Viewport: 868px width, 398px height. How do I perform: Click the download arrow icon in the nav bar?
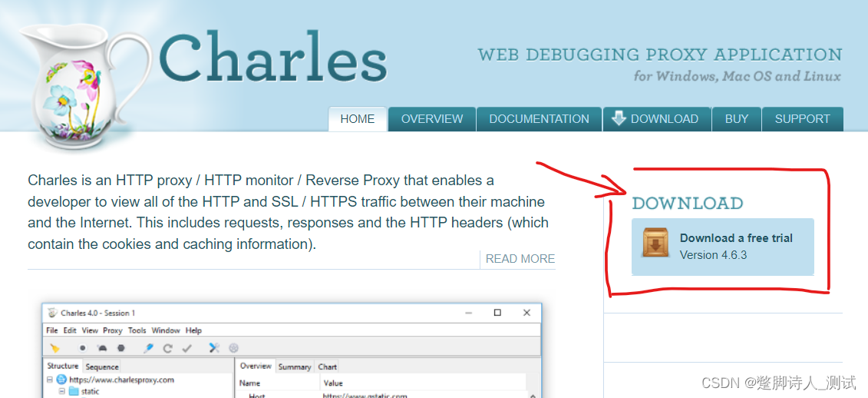(619, 118)
